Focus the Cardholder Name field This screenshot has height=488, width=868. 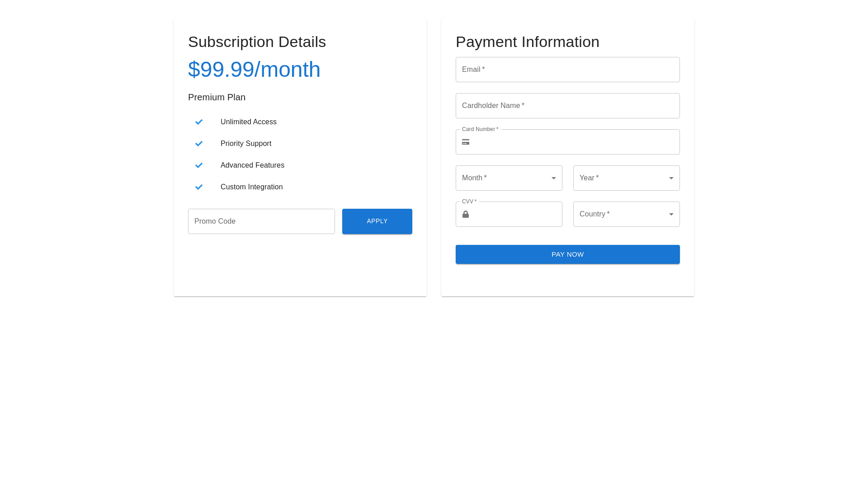click(x=567, y=106)
